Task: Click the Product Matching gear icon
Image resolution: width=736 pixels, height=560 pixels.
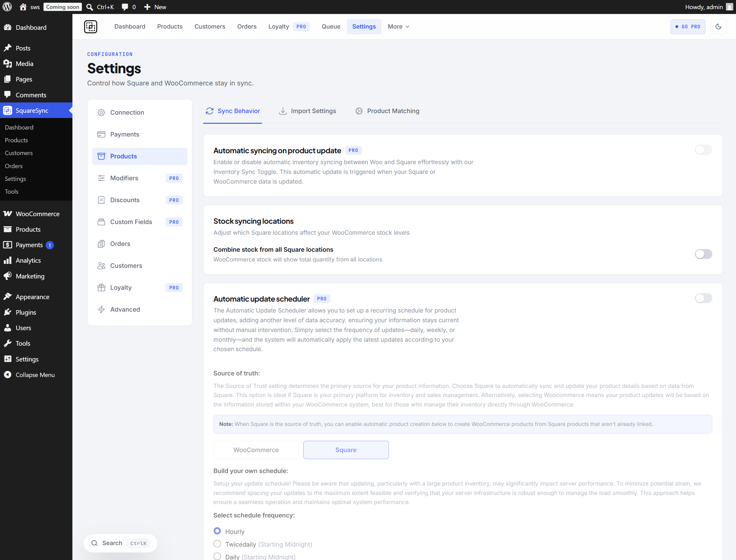Action: pos(359,111)
